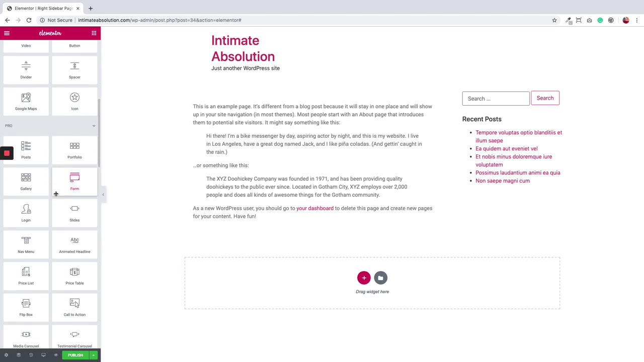Viewport: 644px width, 362px height.
Task: Toggle the preview changes eye icon
Action: [56, 355]
